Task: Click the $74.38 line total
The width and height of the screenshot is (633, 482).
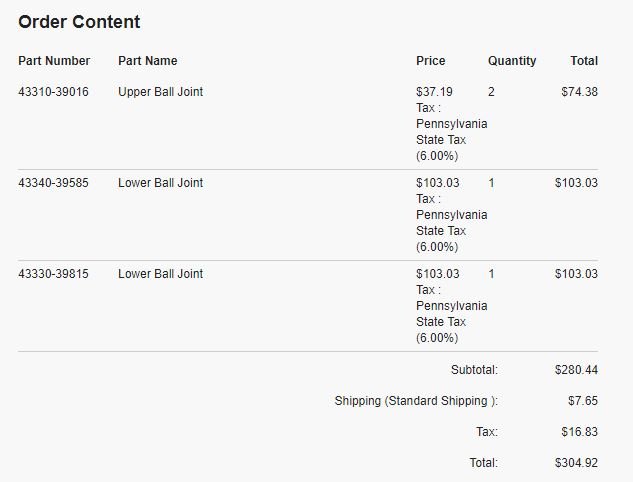Action: coord(580,92)
